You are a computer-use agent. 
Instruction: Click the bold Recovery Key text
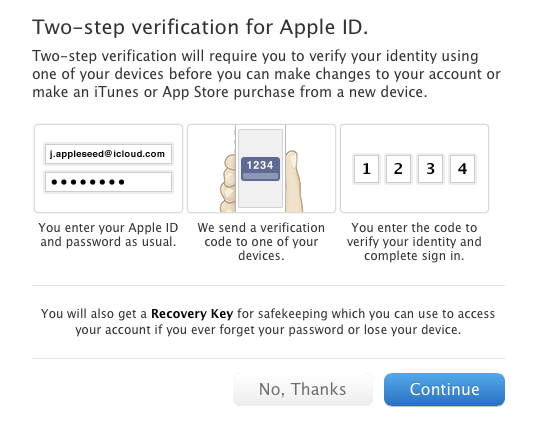[192, 314]
